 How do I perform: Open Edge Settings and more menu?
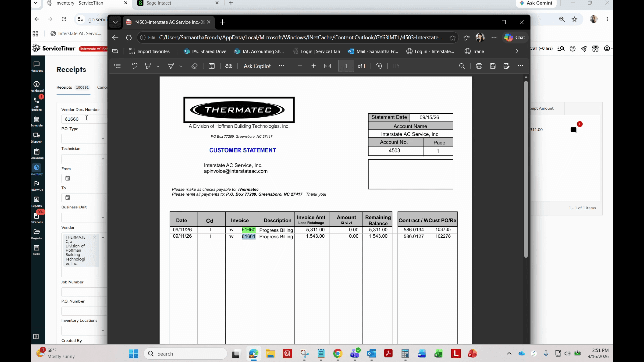click(494, 38)
